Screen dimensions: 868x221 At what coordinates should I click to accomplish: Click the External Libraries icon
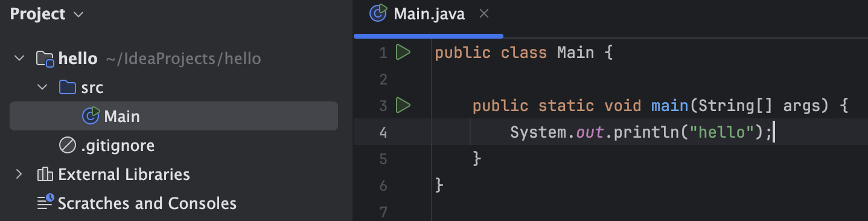point(45,175)
